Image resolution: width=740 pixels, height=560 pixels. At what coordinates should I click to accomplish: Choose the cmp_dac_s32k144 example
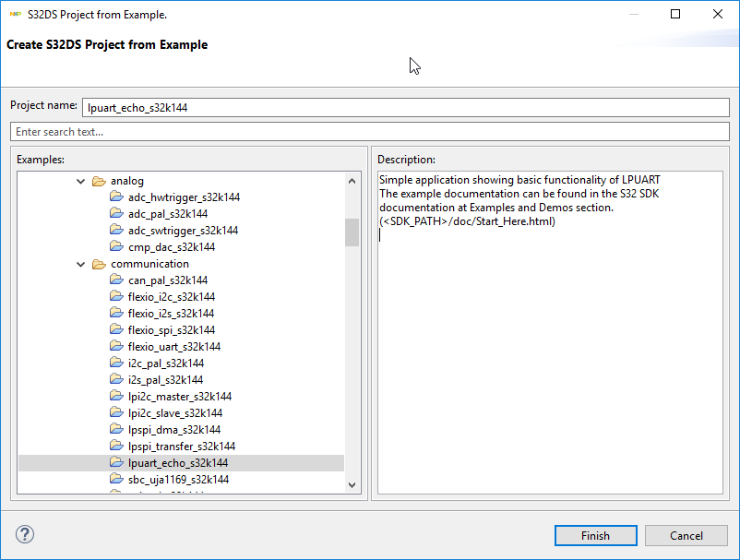[172, 247]
